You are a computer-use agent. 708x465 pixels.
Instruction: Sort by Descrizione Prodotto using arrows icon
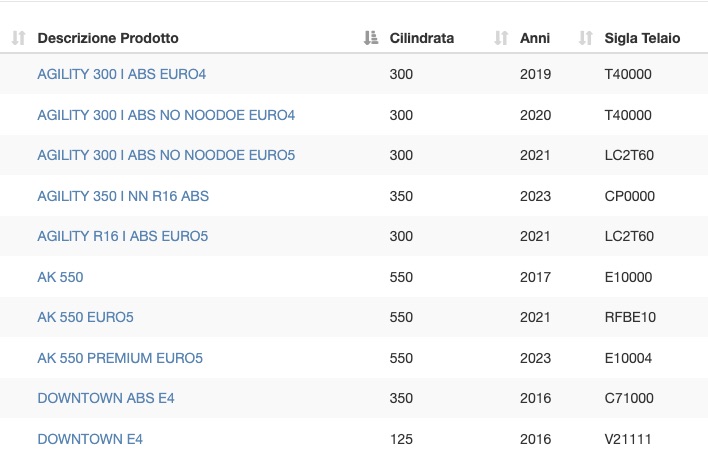pos(19,38)
